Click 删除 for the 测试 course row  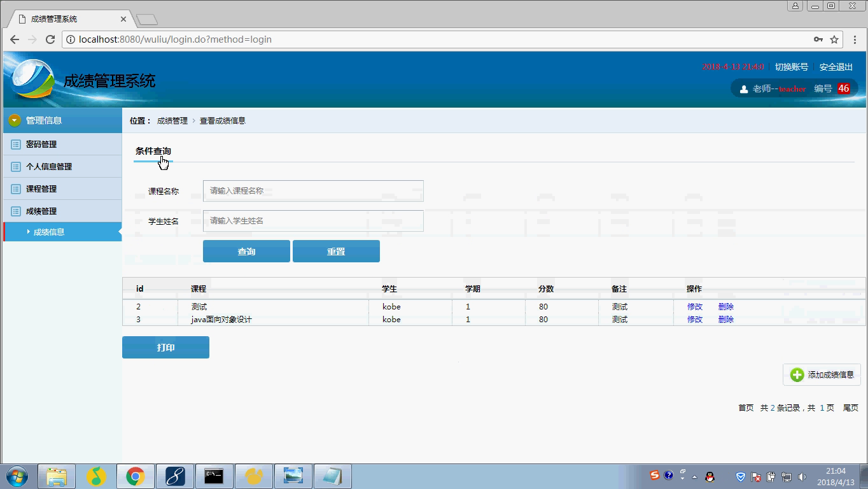coord(726,307)
